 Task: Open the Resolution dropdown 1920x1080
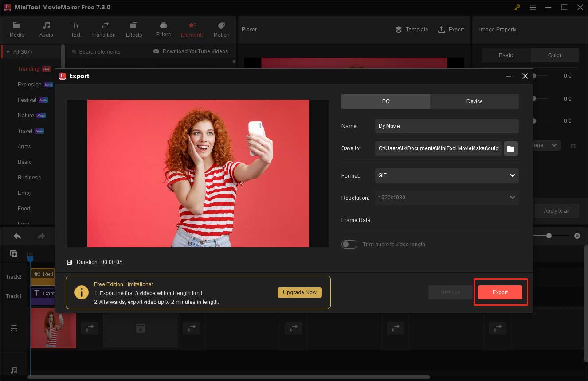[447, 198]
